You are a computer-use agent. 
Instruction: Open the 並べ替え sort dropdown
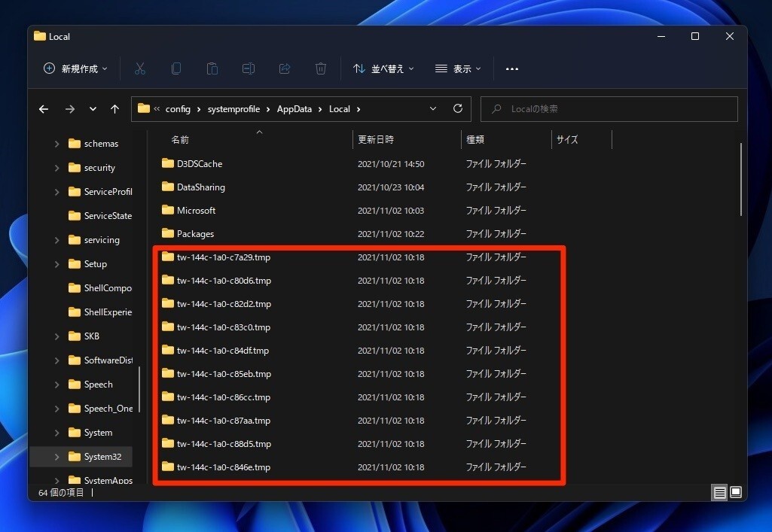pos(383,68)
